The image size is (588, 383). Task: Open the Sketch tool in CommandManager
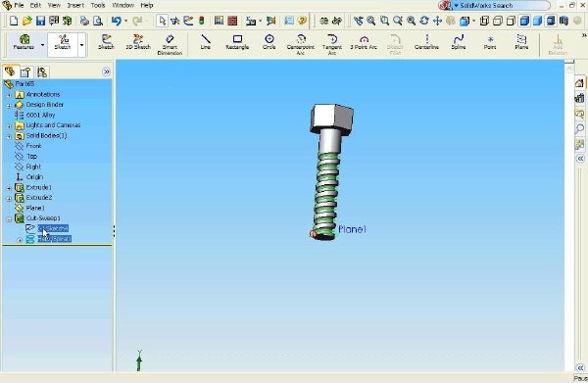pyautogui.click(x=106, y=42)
